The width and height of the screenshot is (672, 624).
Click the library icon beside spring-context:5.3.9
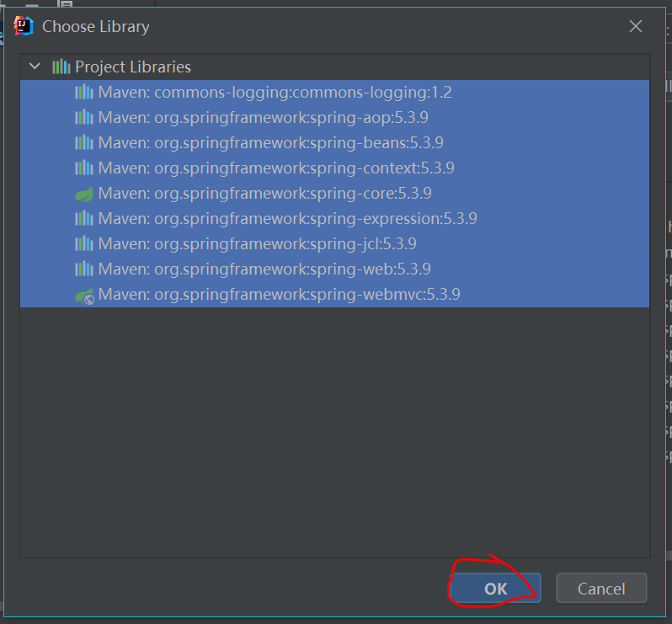(x=84, y=168)
